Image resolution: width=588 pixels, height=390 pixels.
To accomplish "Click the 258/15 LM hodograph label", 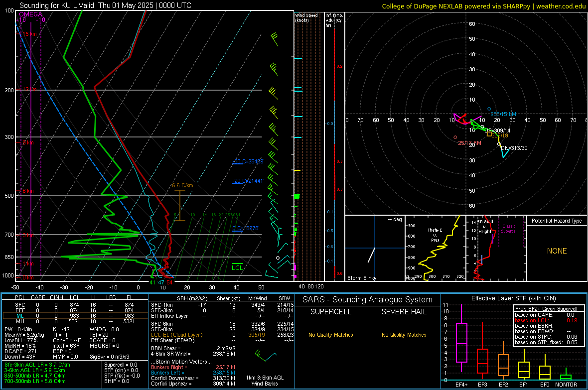I will (x=503, y=114).
